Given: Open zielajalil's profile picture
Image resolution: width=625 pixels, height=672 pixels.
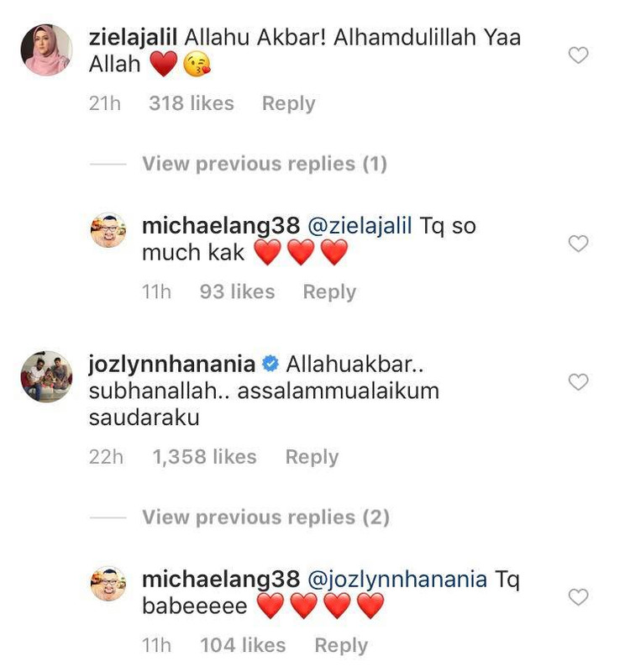Looking at the screenshot, I should (46, 50).
